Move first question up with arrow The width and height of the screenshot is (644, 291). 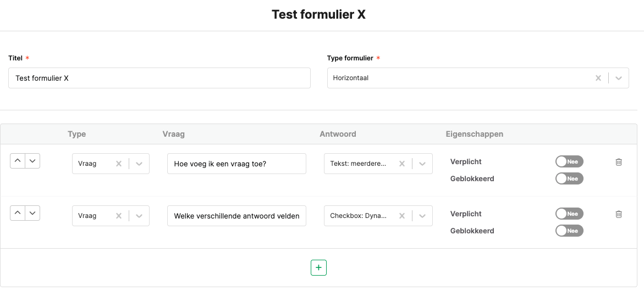pyautogui.click(x=18, y=161)
